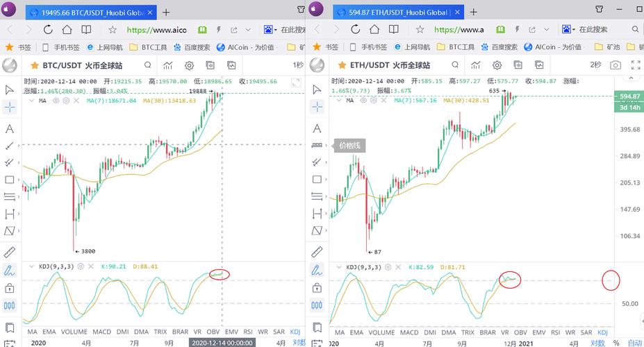The image size is (644, 347).
Task: Collapse the KDJ indicator chevron on ETH chart
Action: tap(338, 266)
